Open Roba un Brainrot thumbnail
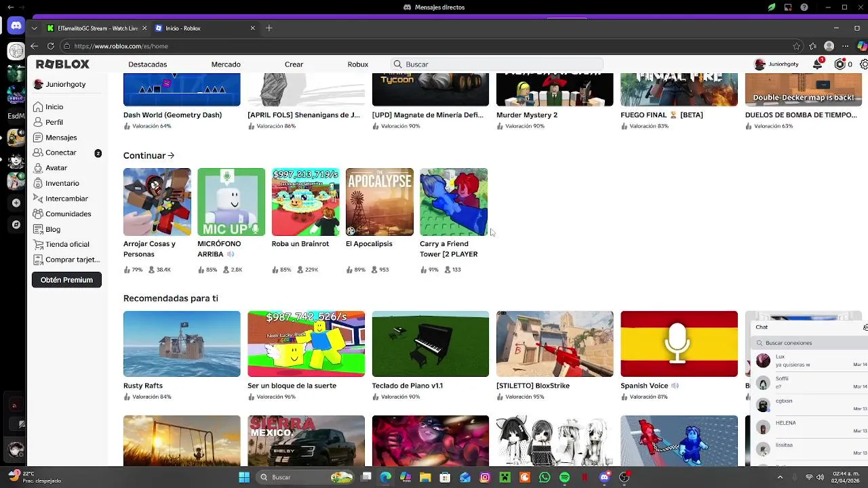This screenshot has height=488, width=868. coord(306,202)
